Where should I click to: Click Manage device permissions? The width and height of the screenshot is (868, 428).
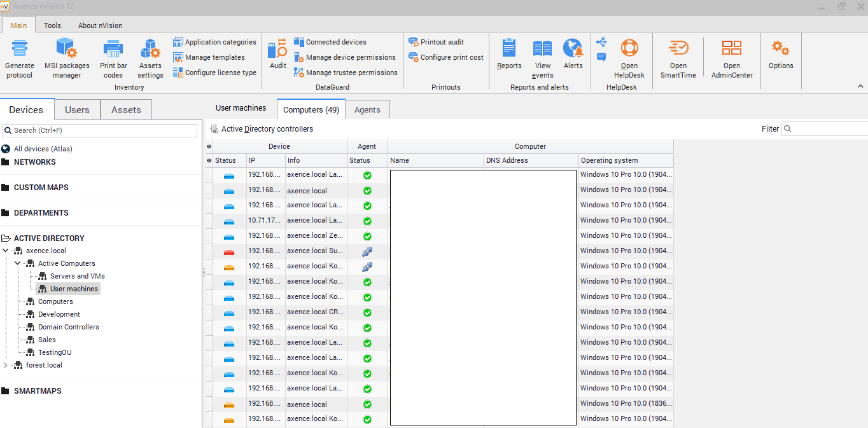pyautogui.click(x=351, y=57)
